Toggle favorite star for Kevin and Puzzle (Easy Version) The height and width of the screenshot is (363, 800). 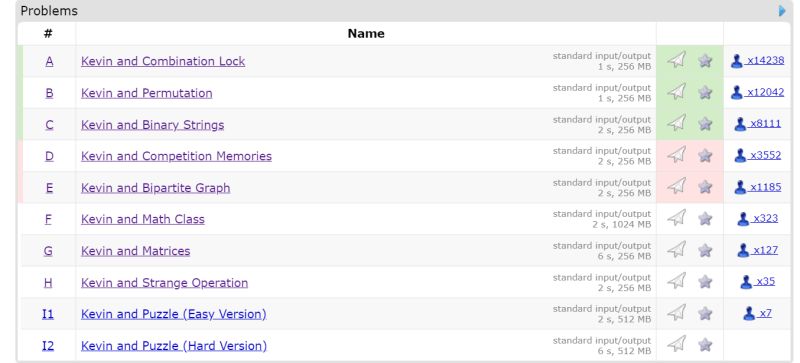(x=705, y=313)
